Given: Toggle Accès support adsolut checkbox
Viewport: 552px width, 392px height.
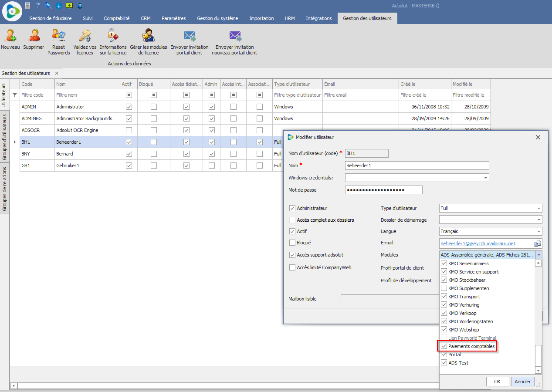Looking at the screenshot, I should (292, 255).
